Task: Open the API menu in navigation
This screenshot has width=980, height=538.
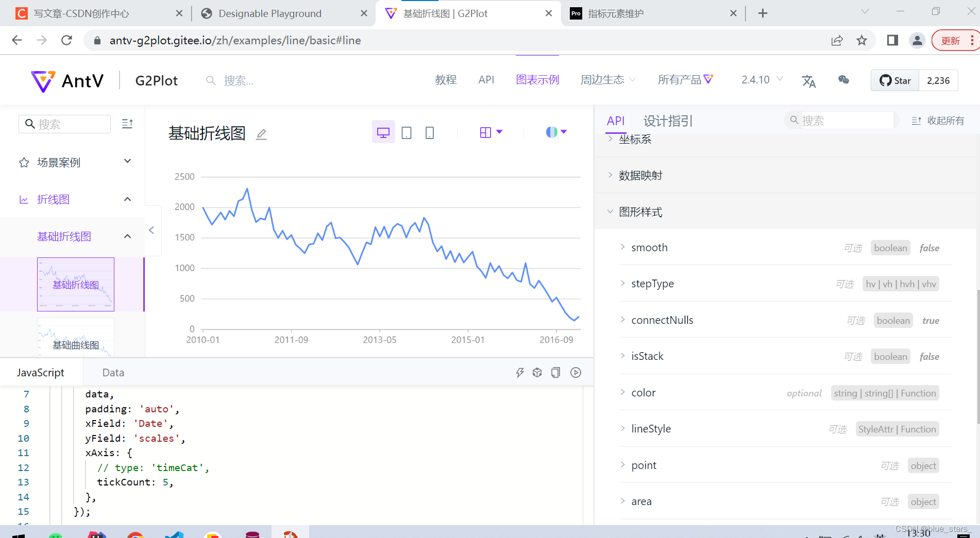Action: [x=486, y=80]
